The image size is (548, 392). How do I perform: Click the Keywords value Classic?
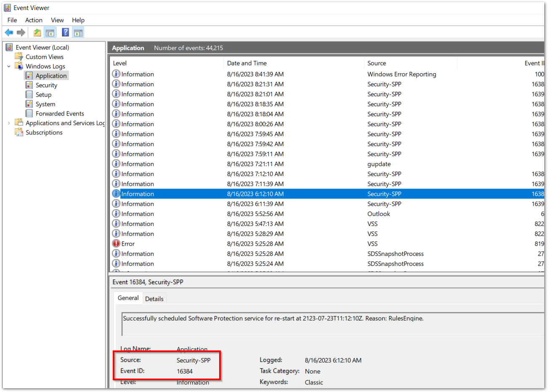tap(314, 382)
